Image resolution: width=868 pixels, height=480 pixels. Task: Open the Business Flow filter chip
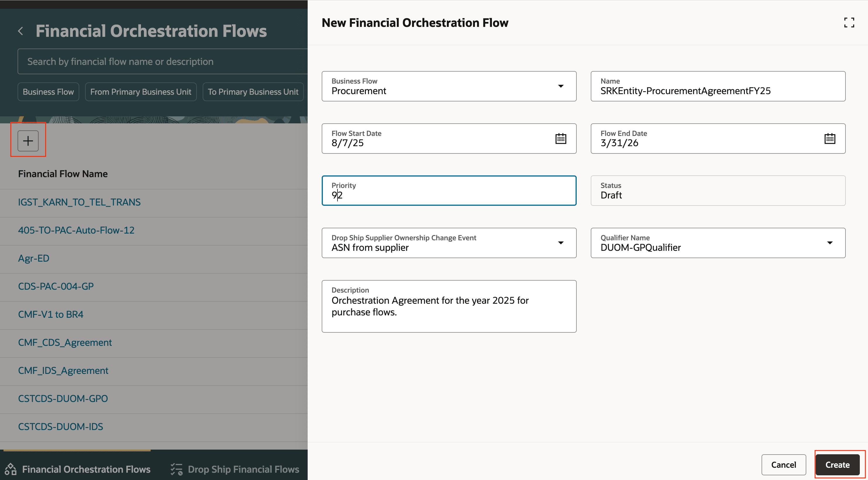click(48, 91)
